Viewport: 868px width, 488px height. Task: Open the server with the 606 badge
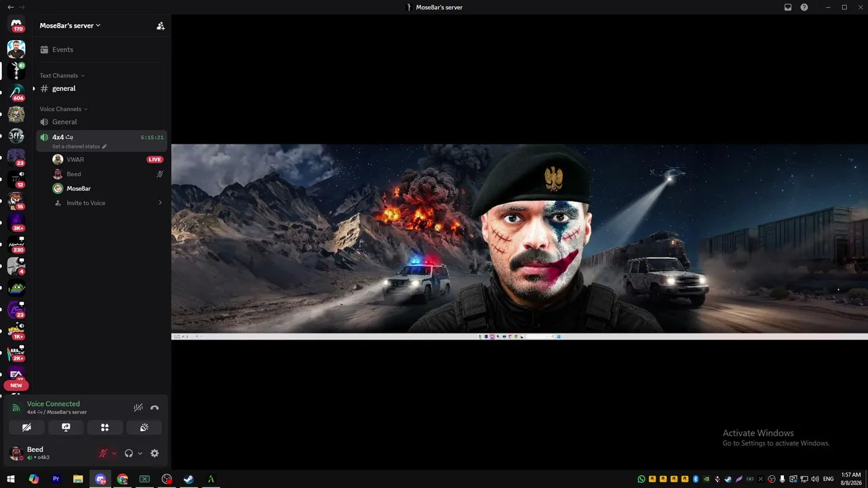pos(16,92)
